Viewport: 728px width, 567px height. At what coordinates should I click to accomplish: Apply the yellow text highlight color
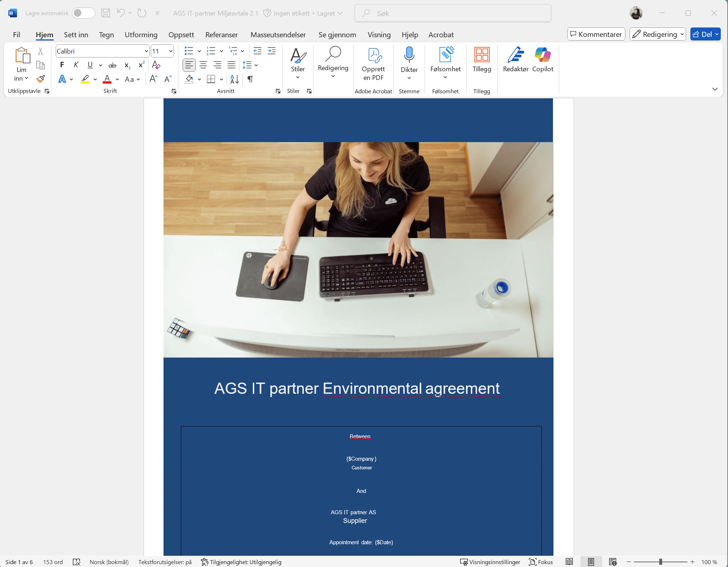(x=85, y=79)
